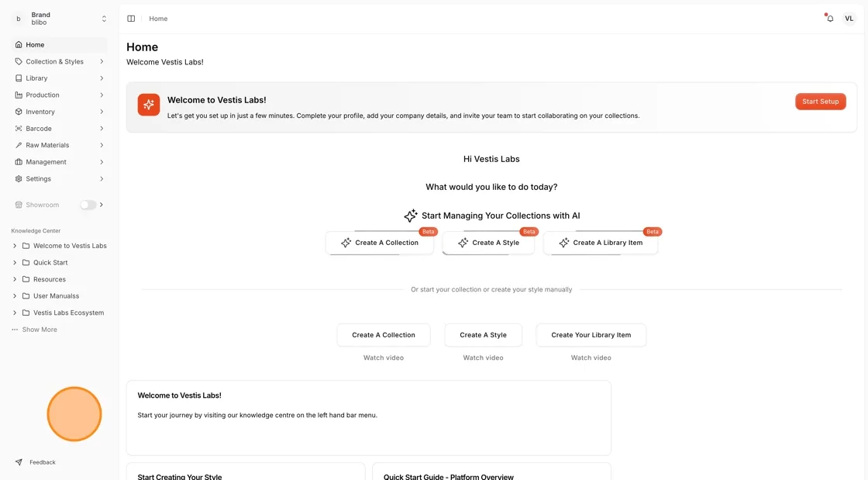This screenshot has height=480, width=868.
Task: Watch video under Create A Collection
Action: pos(384,357)
